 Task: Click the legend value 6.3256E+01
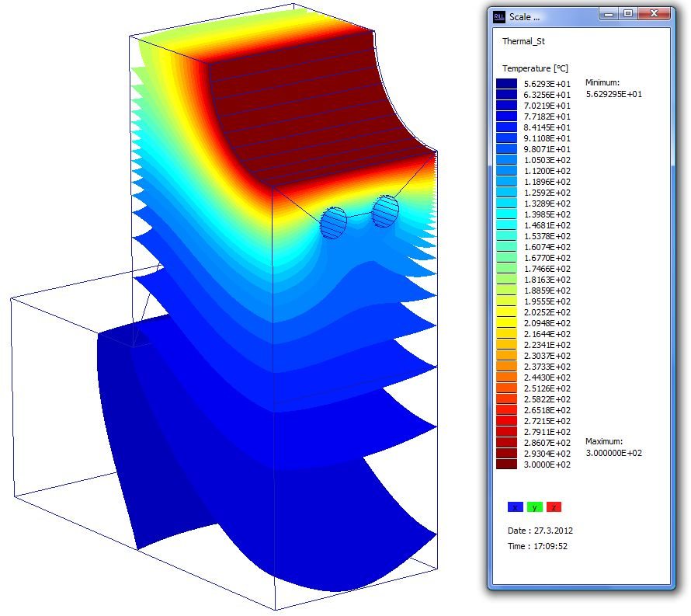(x=547, y=95)
